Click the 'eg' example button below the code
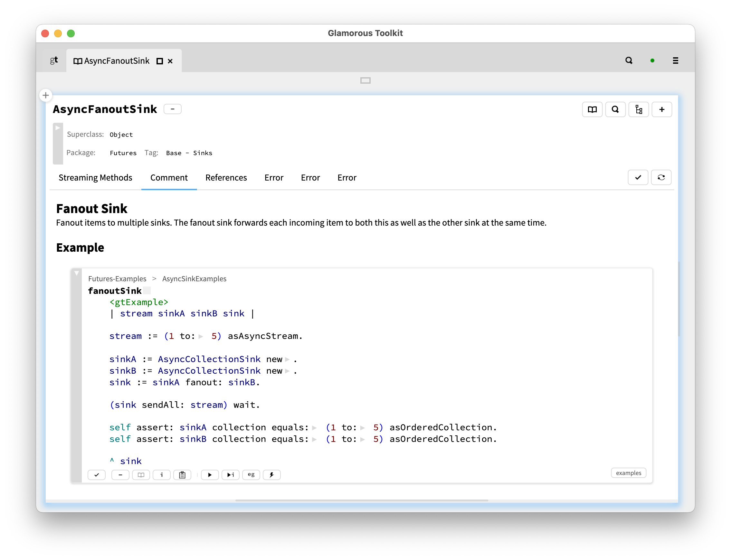 [x=251, y=475]
